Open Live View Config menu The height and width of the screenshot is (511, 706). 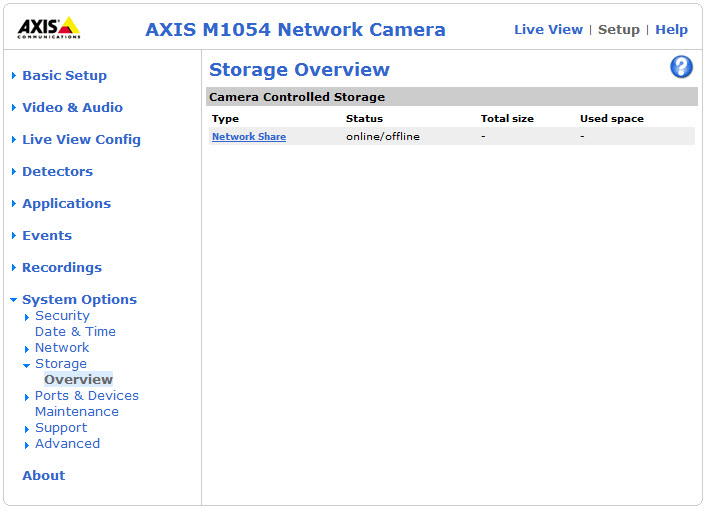(81, 140)
